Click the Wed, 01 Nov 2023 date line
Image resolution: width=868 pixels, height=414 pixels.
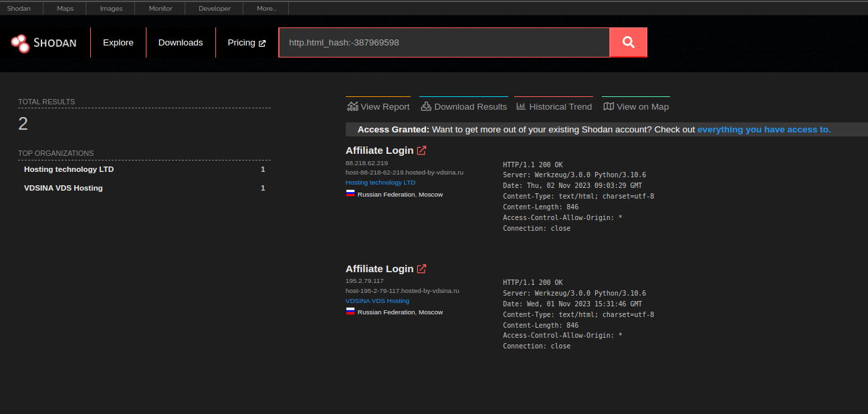click(572, 304)
